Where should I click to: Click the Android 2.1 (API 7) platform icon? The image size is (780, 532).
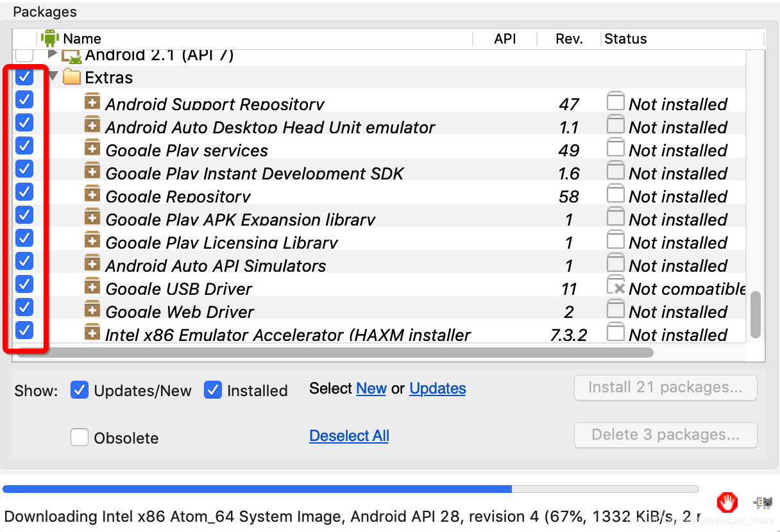click(x=72, y=56)
